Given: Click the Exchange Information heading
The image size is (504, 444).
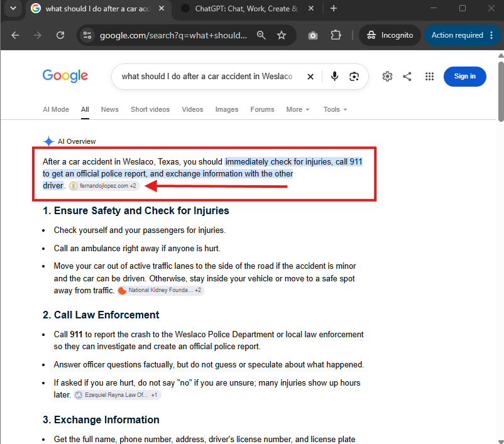Looking at the screenshot, I should click(x=101, y=420).
